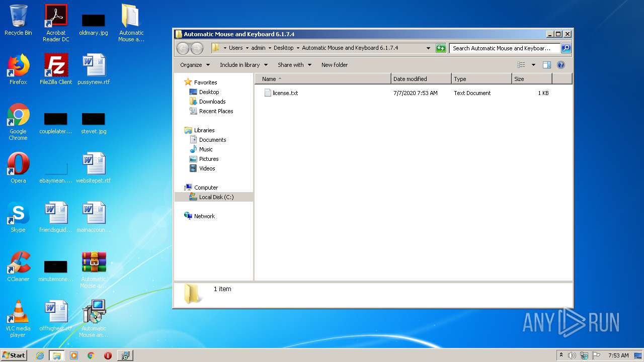Open Recent Places in navigation pane

(216, 111)
